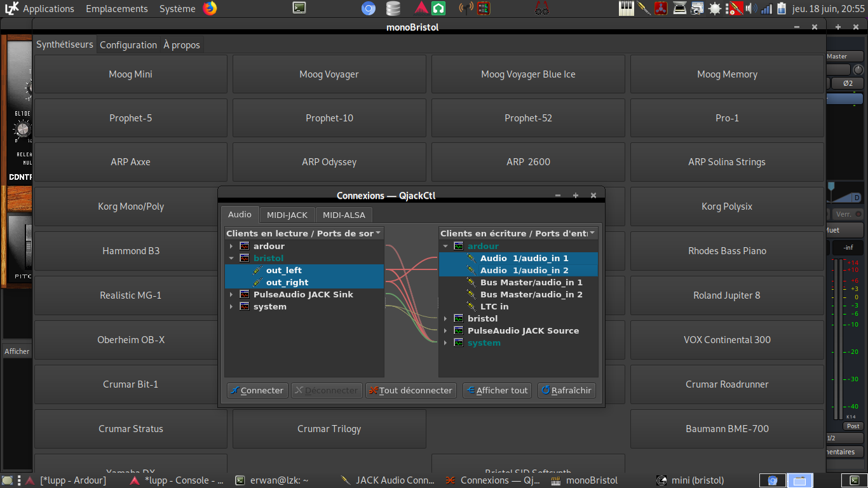Expand the PulseAudio JACK Sink client

click(231, 295)
